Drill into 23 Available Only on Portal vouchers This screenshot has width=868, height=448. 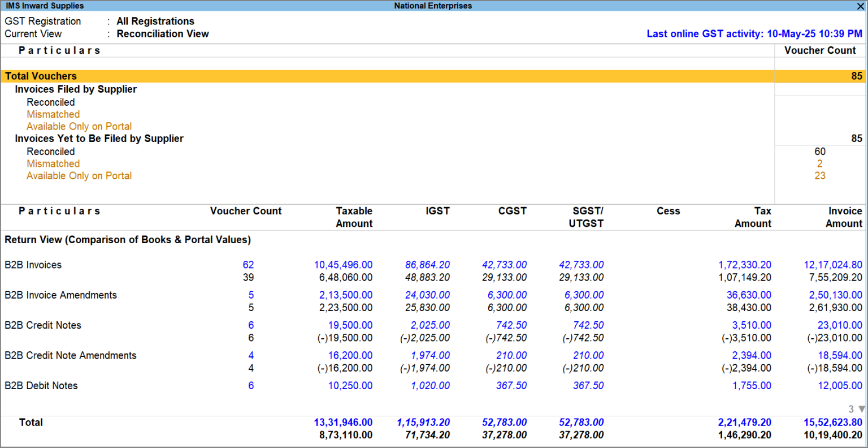[x=820, y=175]
